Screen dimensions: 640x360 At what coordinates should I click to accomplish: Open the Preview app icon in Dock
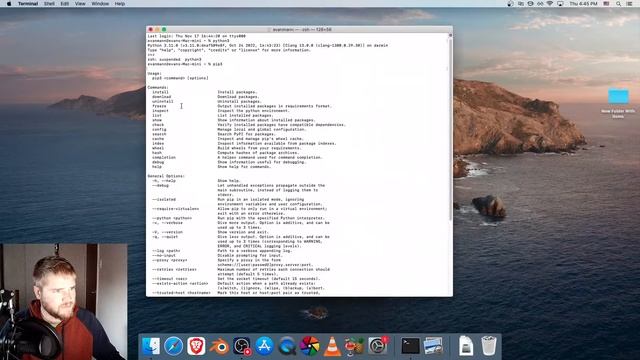click(x=433, y=346)
